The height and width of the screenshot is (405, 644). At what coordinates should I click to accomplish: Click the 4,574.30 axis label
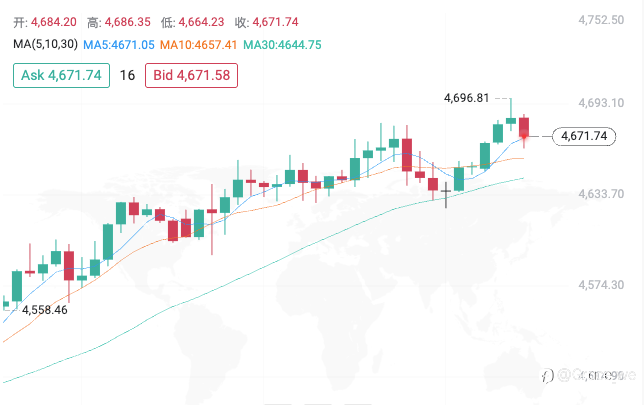pos(601,285)
